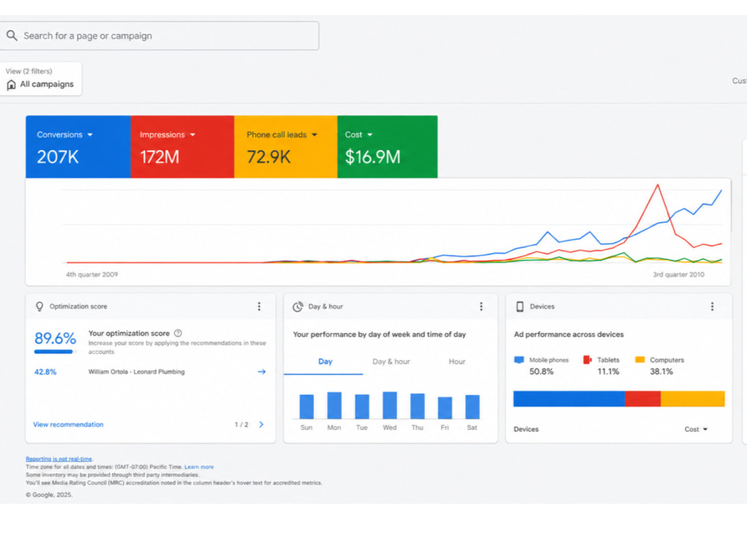The width and height of the screenshot is (747, 560).
Task: Select the $16.9M cost value
Action: coord(373,157)
